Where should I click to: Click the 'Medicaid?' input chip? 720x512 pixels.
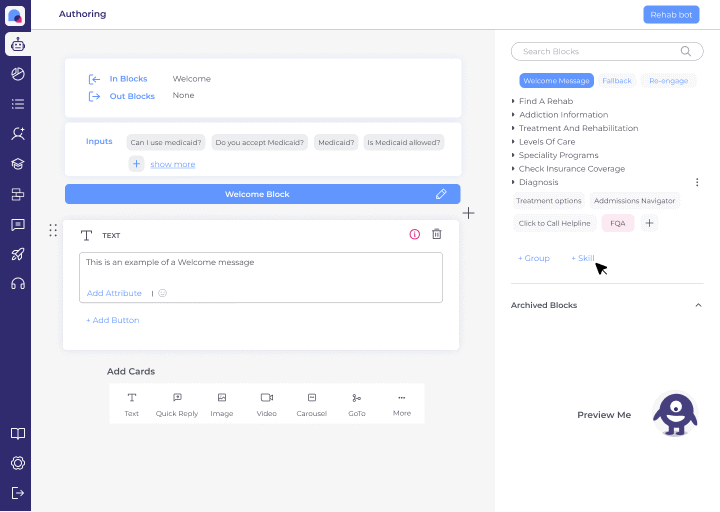point(336,142)
